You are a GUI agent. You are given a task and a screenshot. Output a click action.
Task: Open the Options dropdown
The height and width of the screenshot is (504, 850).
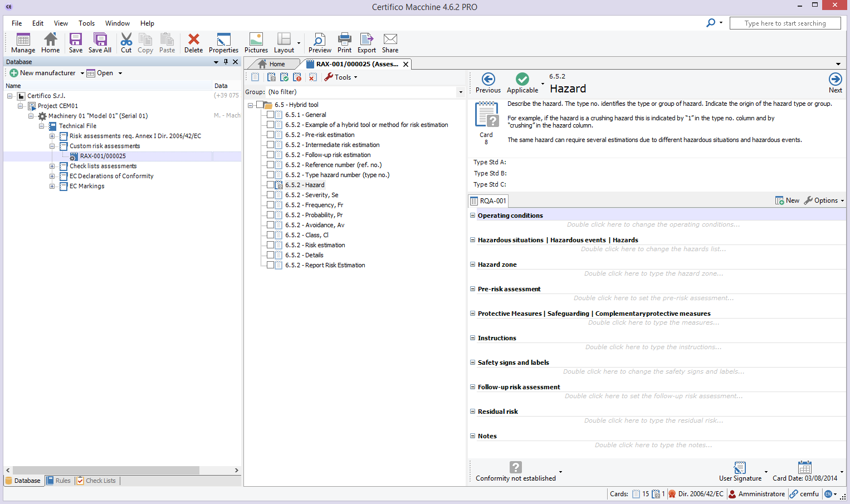click(x=824, y=200)
